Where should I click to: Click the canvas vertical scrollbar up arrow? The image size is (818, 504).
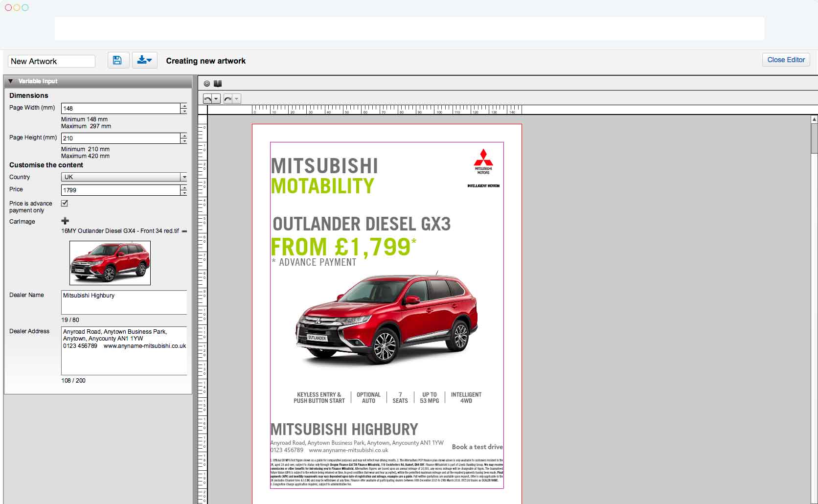(x=814, y=119)
